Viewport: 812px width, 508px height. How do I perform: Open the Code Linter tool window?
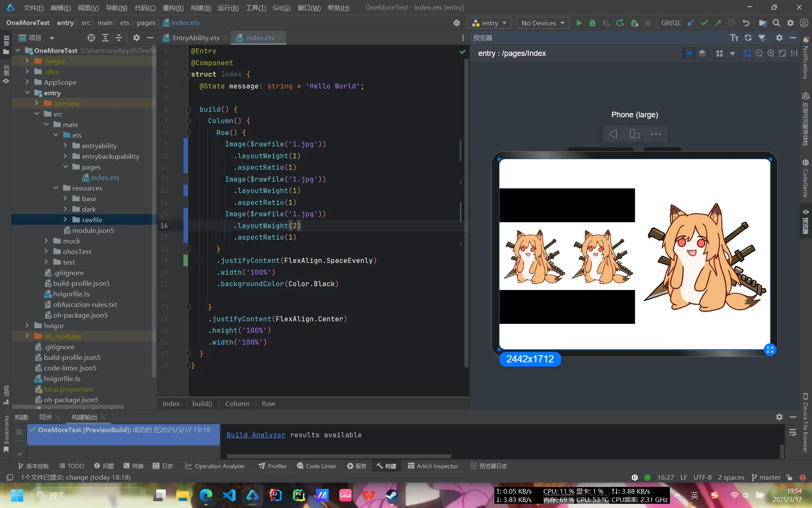(316, 466)
